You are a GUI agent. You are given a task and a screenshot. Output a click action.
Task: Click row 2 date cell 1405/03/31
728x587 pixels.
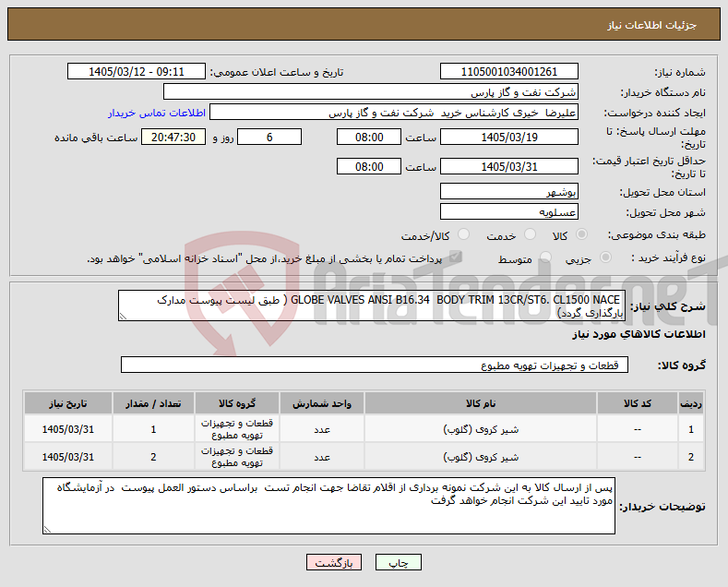[x=67, y=457]
